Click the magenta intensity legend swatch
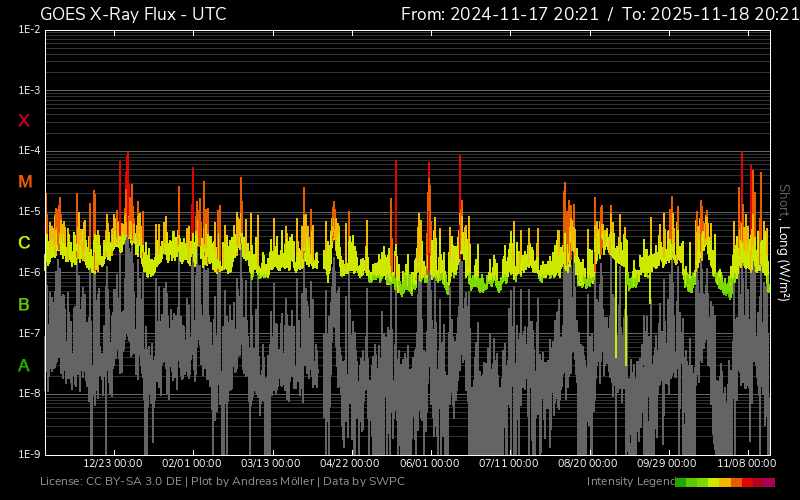This screenshot has width=800, height=500. coord(769,482)
